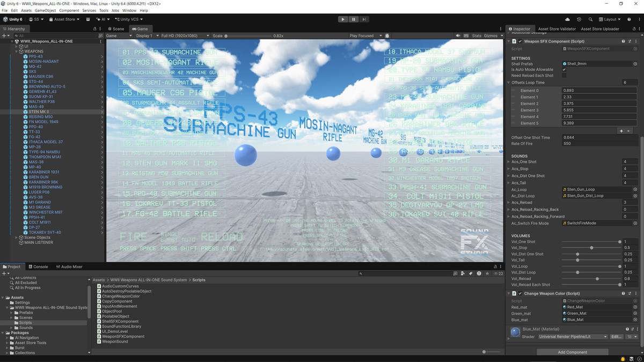The image size is (644, 362).
Task: Expand the Acs_Reload array
Action: click(509, 202)
